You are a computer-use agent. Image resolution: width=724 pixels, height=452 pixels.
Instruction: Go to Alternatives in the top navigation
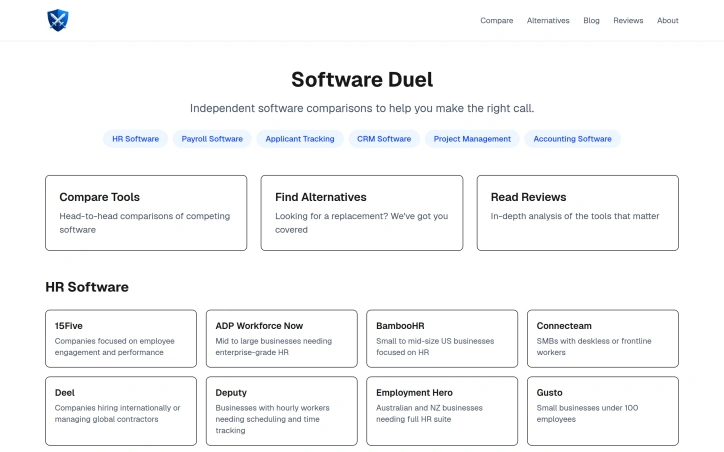point(548,20)
